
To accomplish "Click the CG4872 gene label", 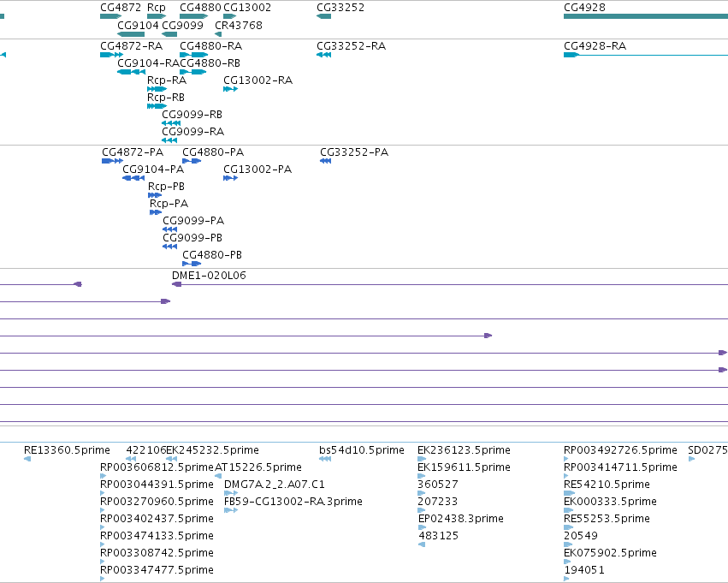I will tap(121, 8).
